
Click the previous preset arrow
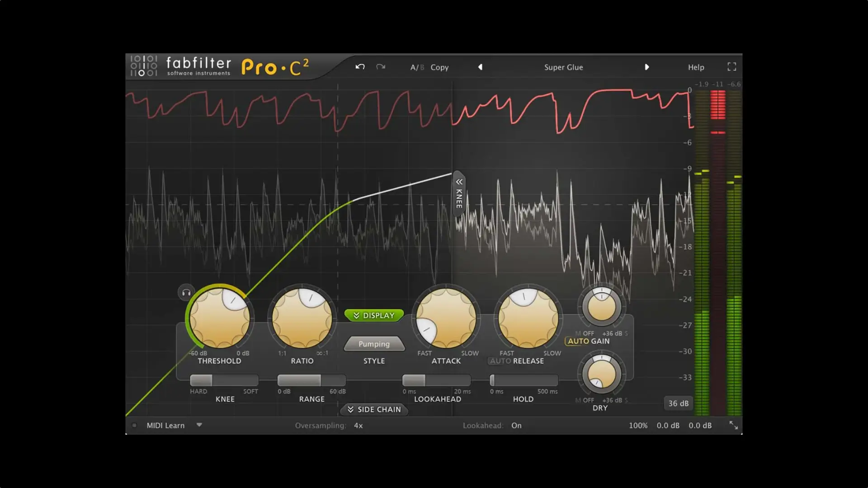pos(480,66)
